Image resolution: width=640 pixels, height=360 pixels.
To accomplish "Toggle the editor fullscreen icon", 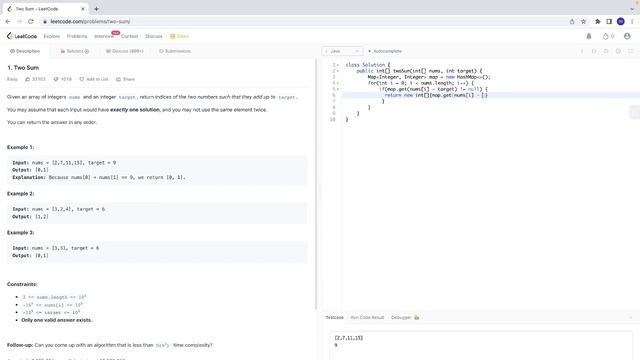I will 630,51.
